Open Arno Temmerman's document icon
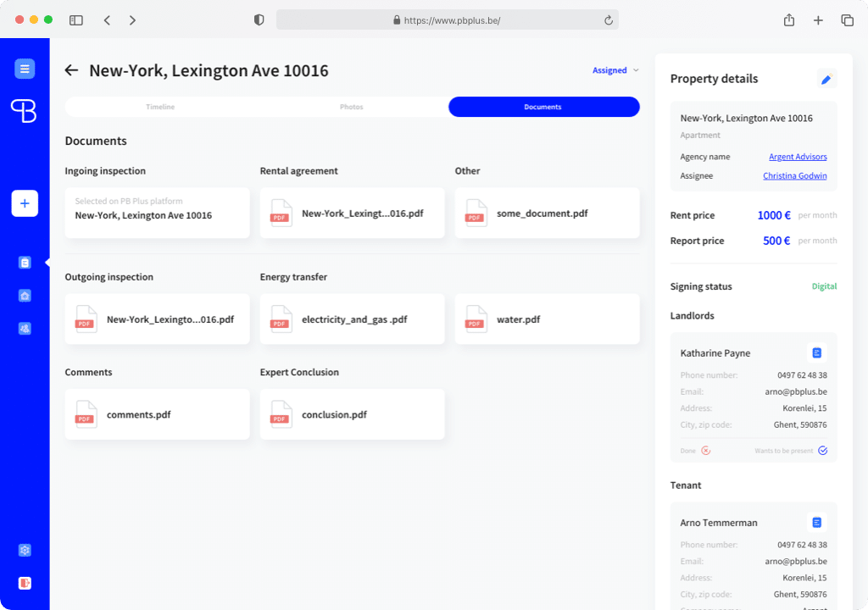 click(816, 522)
